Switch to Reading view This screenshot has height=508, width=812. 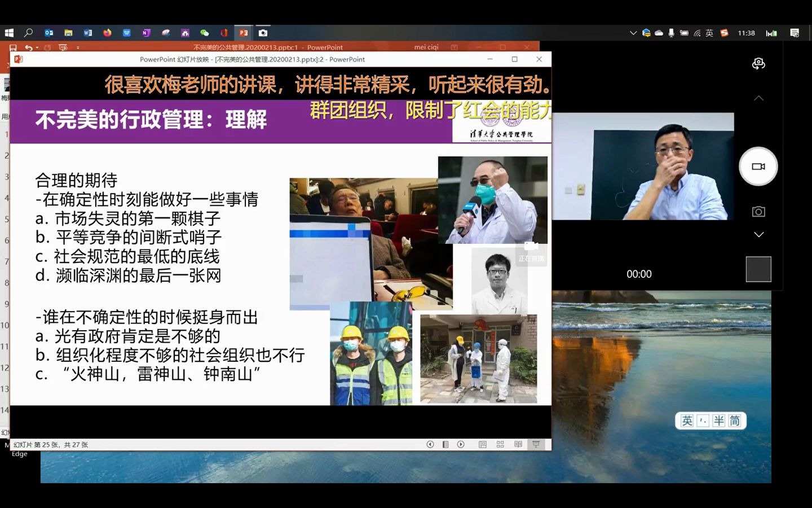point(518,444)
